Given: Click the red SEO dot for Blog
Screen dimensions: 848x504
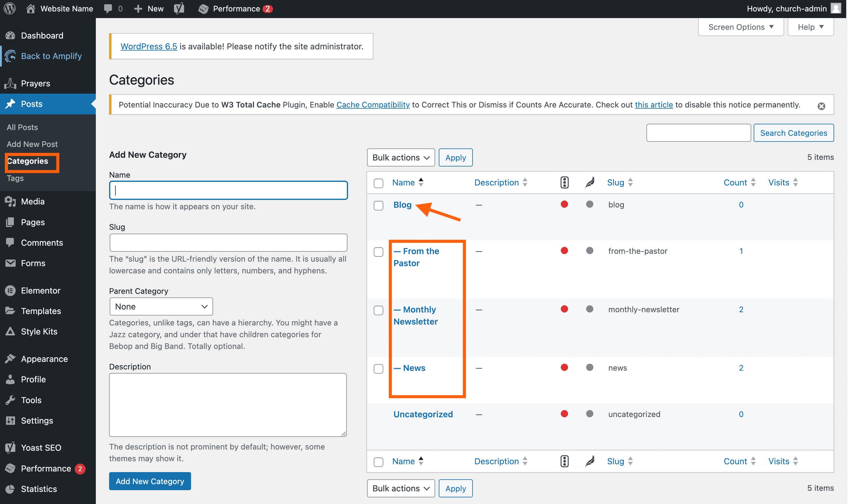Looking at the screenshot, I should [564, 204].
